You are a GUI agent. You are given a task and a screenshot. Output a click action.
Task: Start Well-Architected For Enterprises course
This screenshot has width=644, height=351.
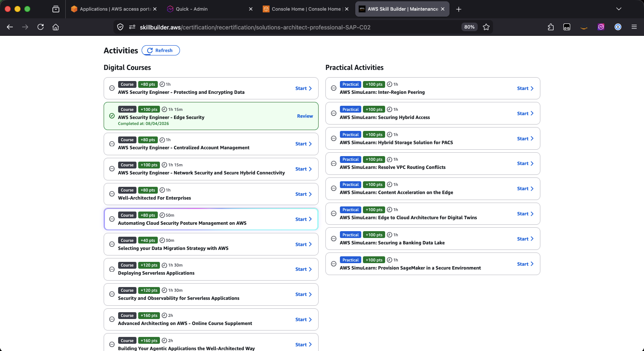[304, 194]
